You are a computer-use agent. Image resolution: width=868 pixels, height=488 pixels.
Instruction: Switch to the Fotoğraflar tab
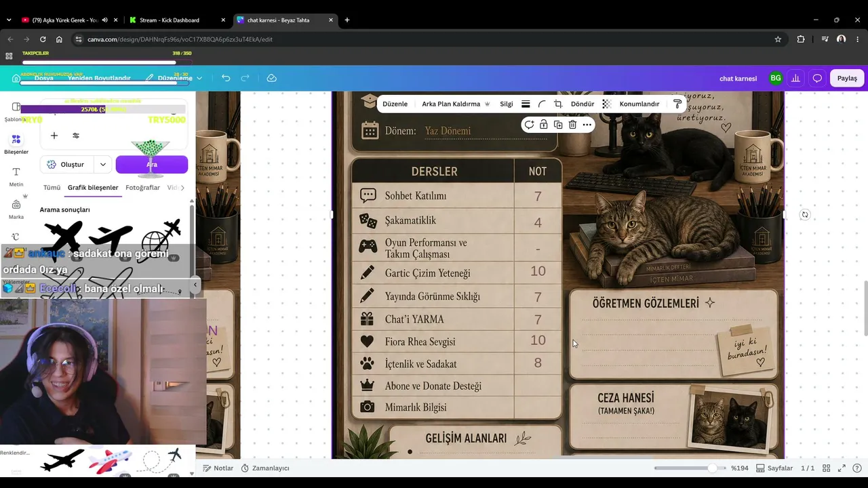click(142, 188)
